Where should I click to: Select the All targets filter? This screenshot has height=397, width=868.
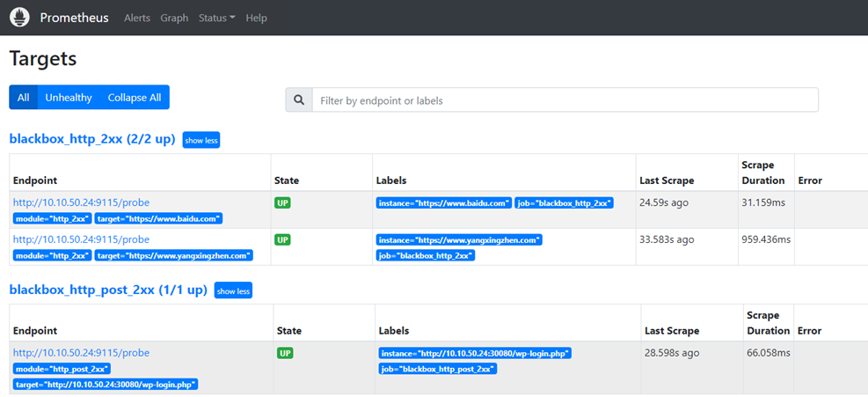click(x=23, y=98)
